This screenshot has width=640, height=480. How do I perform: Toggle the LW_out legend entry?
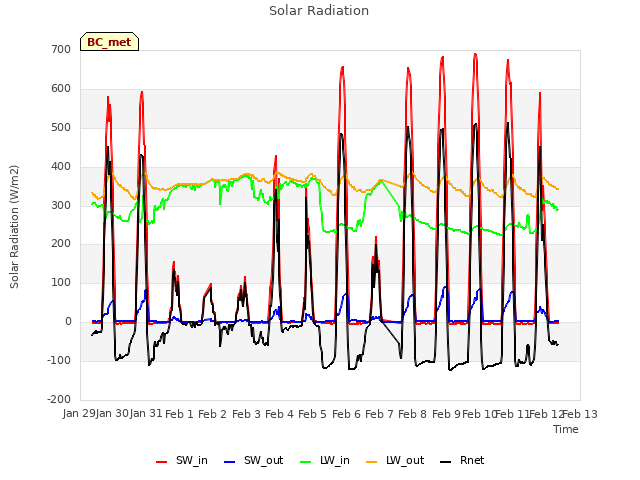[x=395, y=461]
